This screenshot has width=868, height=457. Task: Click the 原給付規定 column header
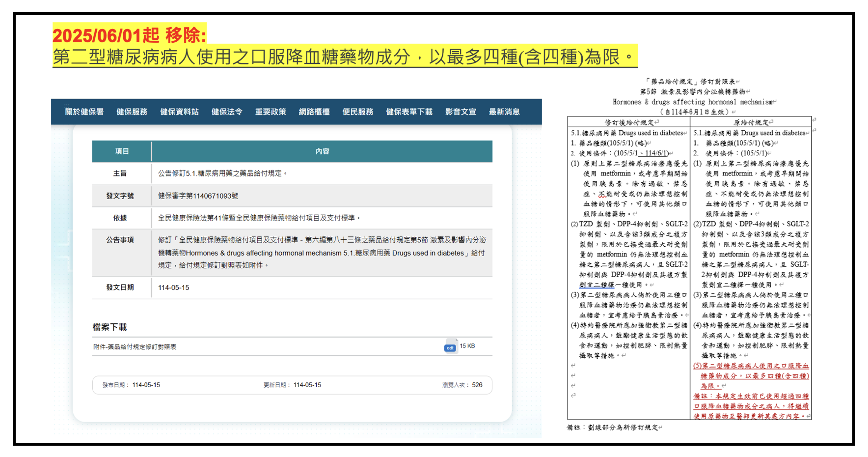[751, 122]
